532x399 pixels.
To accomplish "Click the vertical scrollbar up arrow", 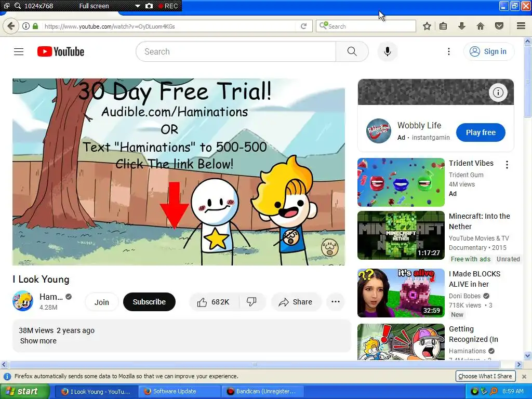I will (x=527, y=41).
